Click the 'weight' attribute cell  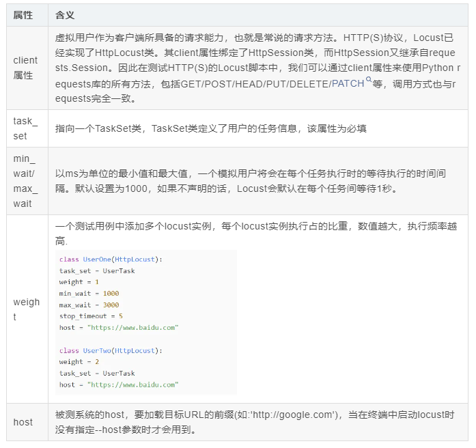tap(27, 309)
